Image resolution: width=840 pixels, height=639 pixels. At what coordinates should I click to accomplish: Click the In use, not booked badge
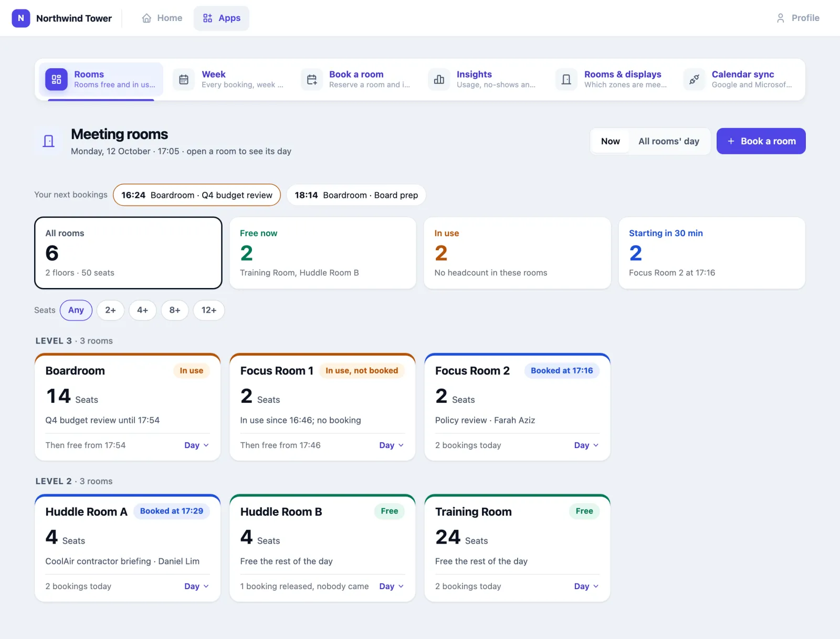coord(362,370)
